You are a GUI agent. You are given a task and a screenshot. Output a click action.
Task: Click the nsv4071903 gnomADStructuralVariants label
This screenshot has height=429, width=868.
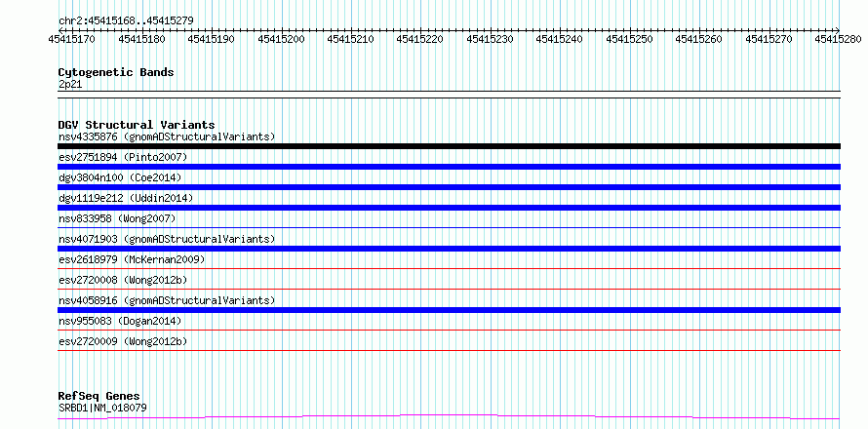[167, 239]
